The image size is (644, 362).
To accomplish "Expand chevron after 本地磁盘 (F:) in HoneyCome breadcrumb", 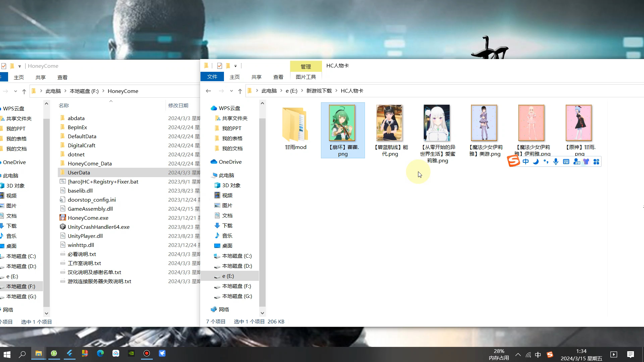I will [103, 91].
